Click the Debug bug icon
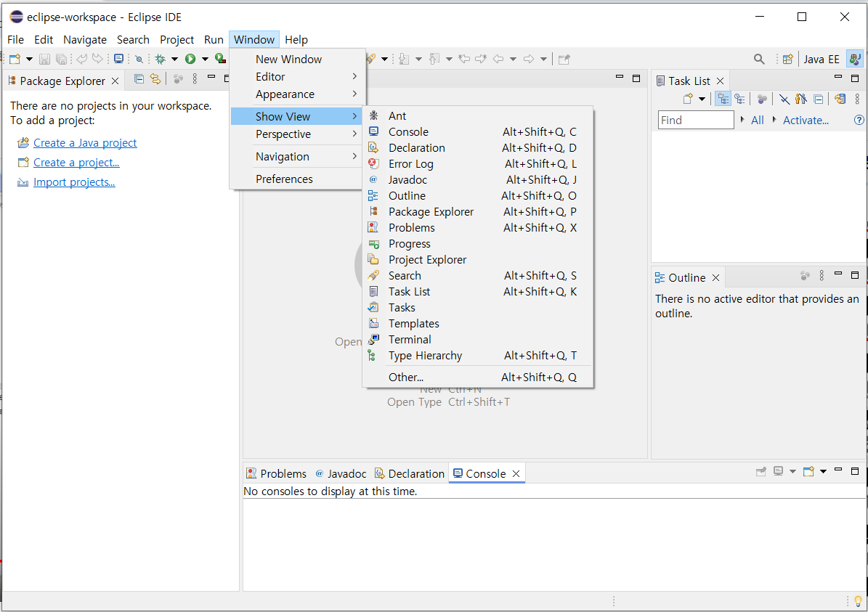The width and height of the screenshot is (868, 612). tap(161, 59)
